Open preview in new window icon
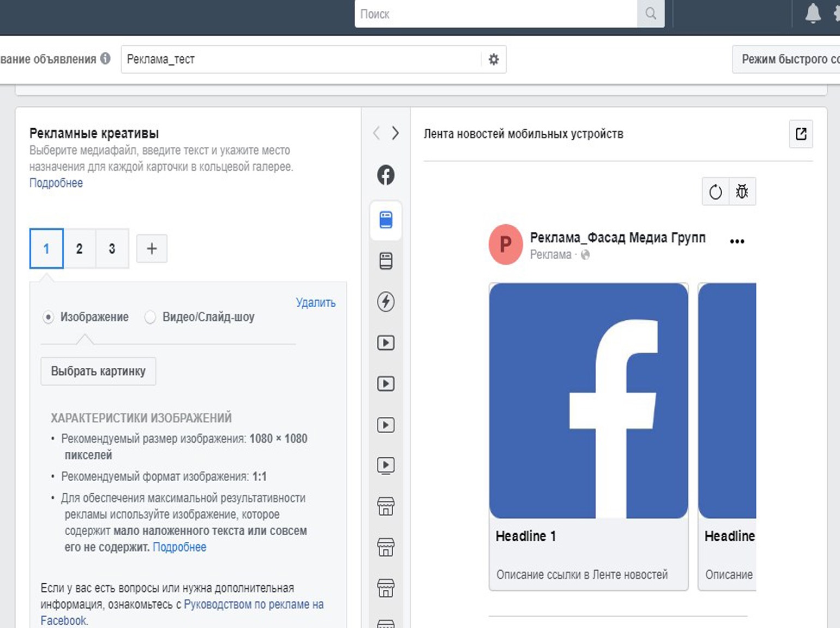Viewport: 840px width, 628px height. pos(801,134)
